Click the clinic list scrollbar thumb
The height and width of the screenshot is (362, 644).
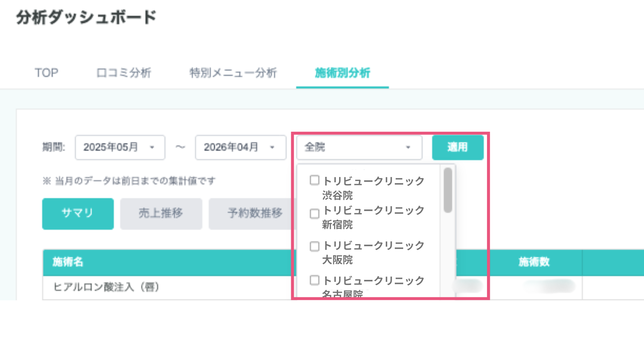coord(447,190)
